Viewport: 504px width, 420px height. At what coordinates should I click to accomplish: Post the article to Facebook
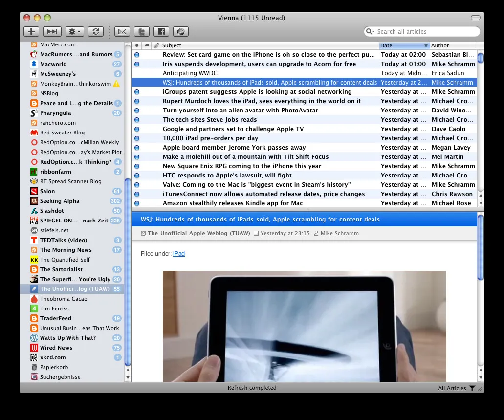(x=161, y=31)
